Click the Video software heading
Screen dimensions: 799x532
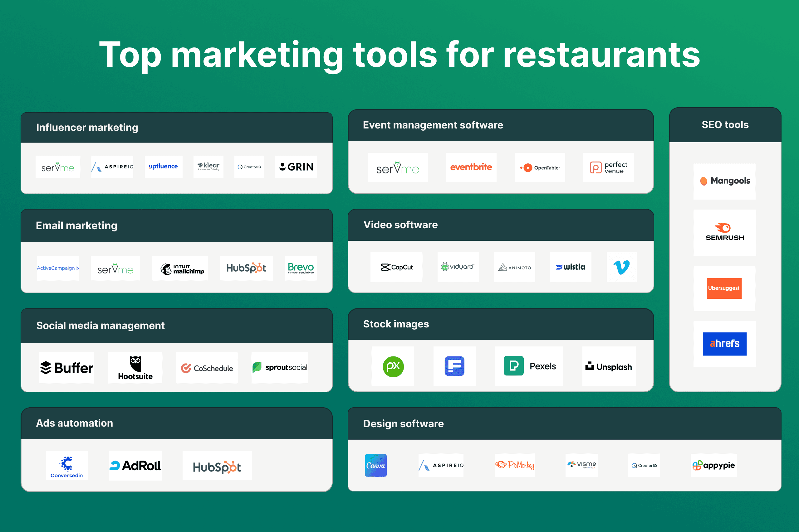pyautogui.click(x=401, y=225)
